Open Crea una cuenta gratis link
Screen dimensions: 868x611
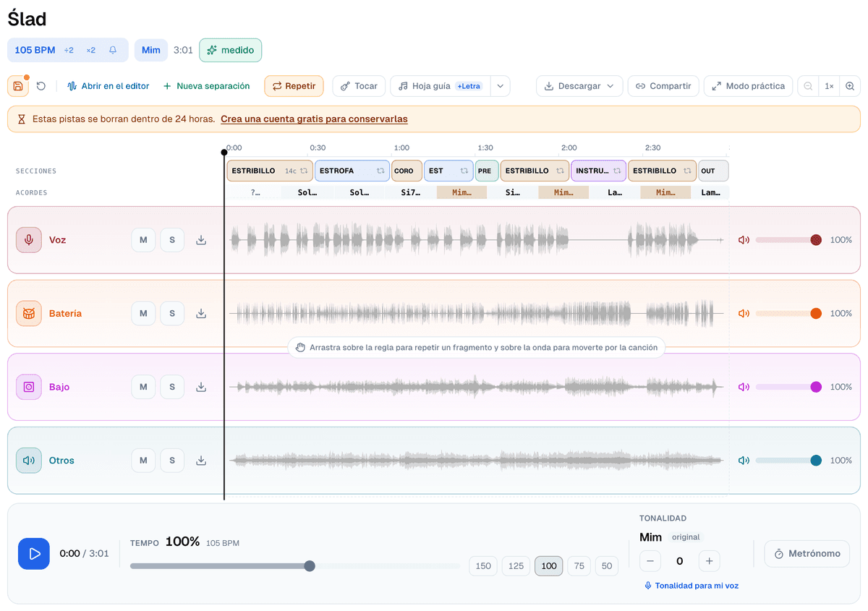coord(314,119)
